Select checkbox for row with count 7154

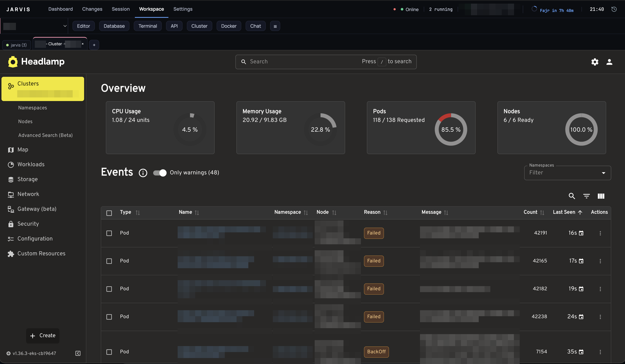tap(109, 352)
